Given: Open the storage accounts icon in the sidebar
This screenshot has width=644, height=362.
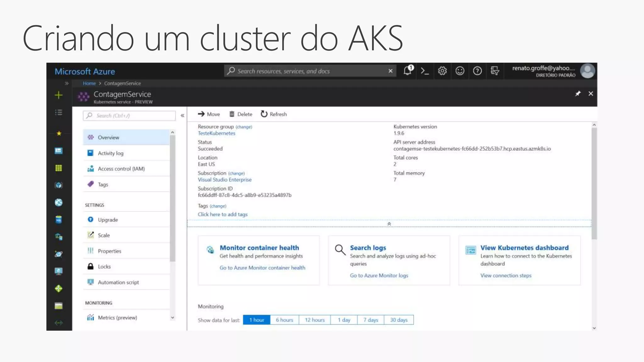Looking at the screenshot, I should 58,306.
